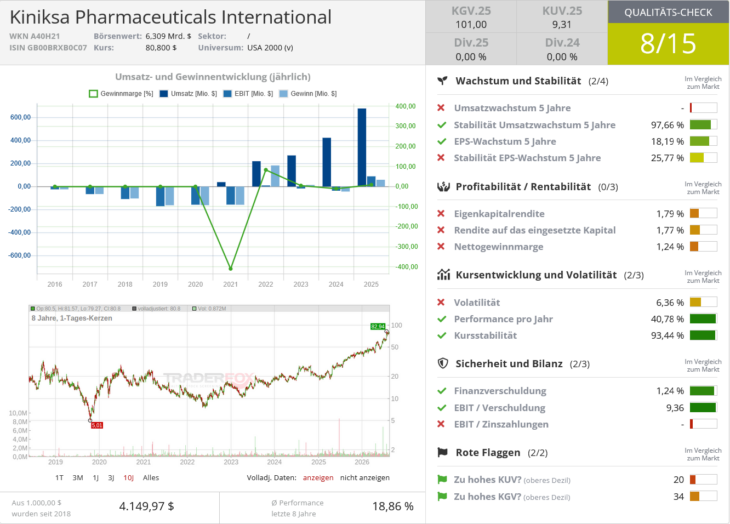Click the 4.149,97 $ result value
The image size is (730, 524).
(147, 506)
